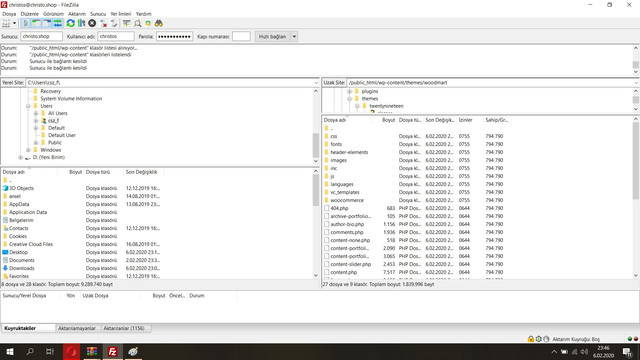Click the green activity indicator light
Viewport: 640px width, 360px height.
point(630,339)
